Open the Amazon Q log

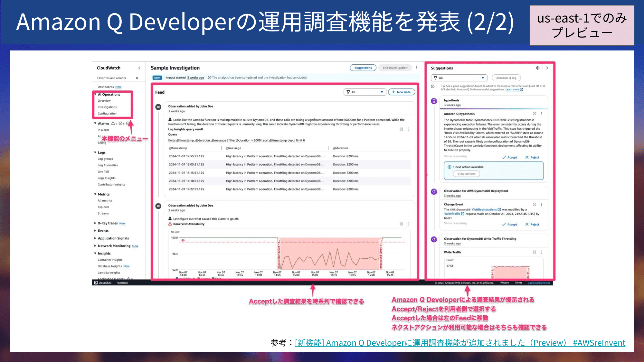(506, 78)
